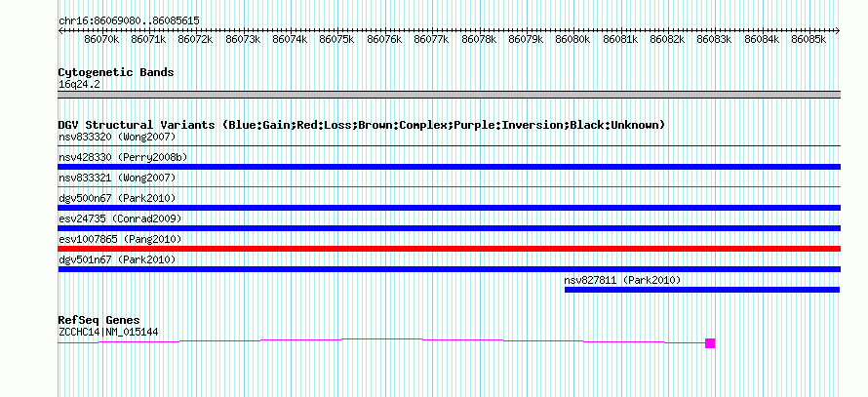Click the 86070k ruler tick label
This screenshot has width=868, height=397.
click(x=101, y=40)
